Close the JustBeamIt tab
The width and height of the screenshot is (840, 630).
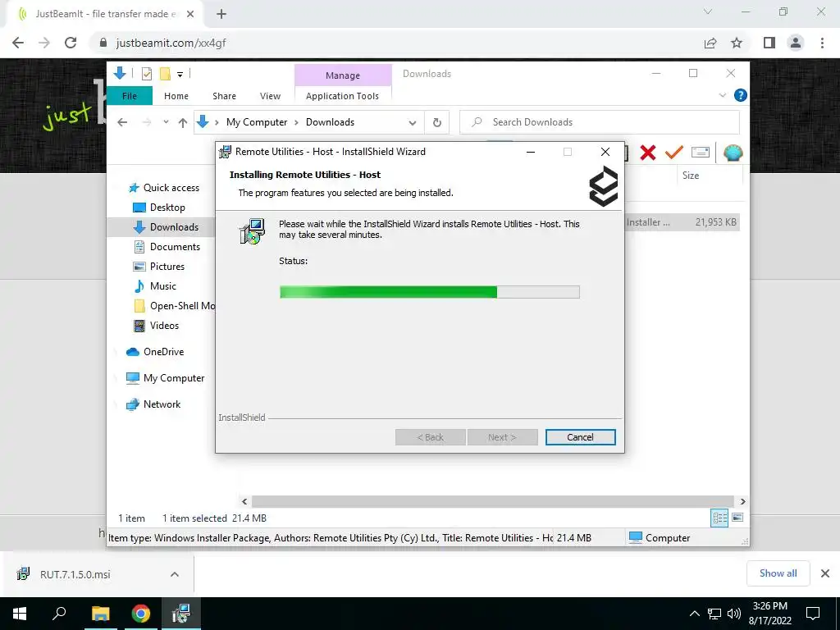pyautogui.click(x=190, y=15)
